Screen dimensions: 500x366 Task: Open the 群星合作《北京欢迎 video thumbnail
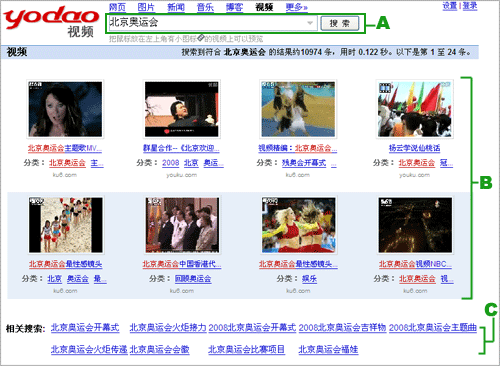pos(182,109)
